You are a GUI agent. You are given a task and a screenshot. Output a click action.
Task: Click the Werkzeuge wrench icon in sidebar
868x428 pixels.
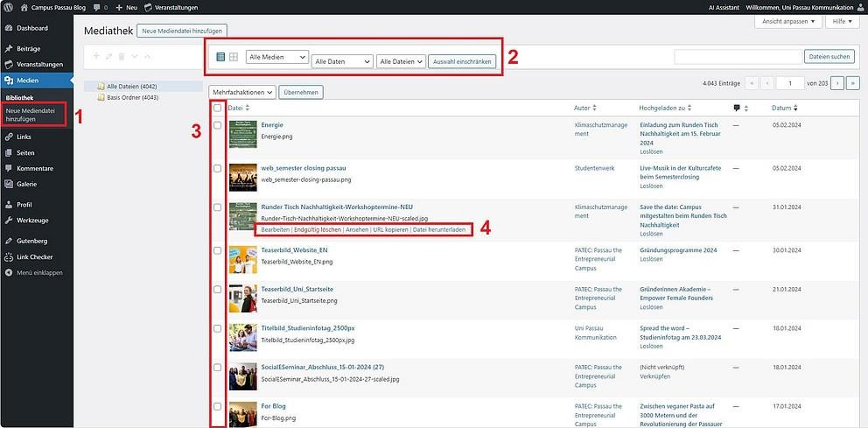[8, 221]
